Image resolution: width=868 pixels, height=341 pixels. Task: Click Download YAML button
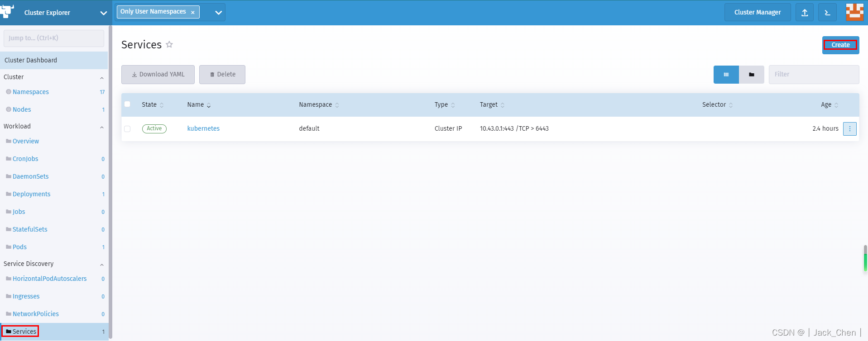158,75
